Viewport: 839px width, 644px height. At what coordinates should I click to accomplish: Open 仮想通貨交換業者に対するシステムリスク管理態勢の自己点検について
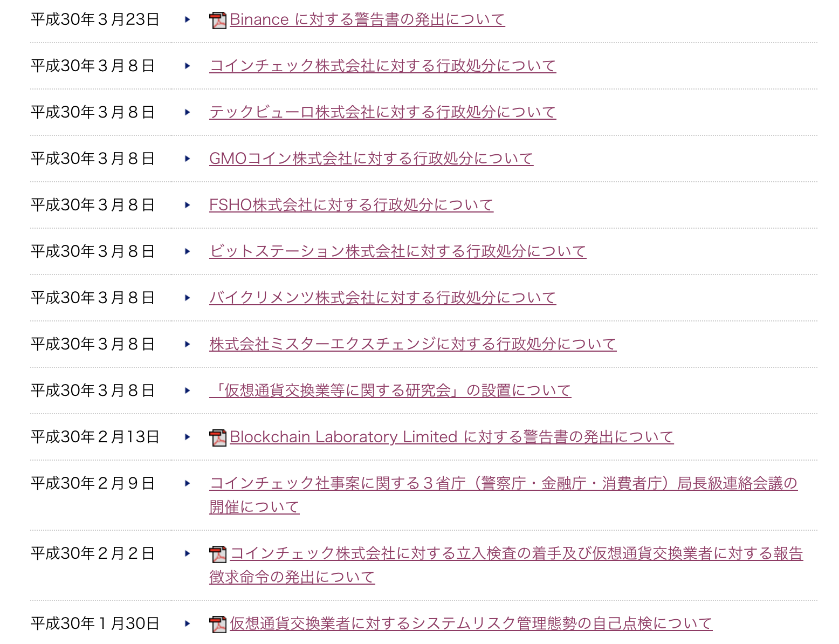(471, 624)
